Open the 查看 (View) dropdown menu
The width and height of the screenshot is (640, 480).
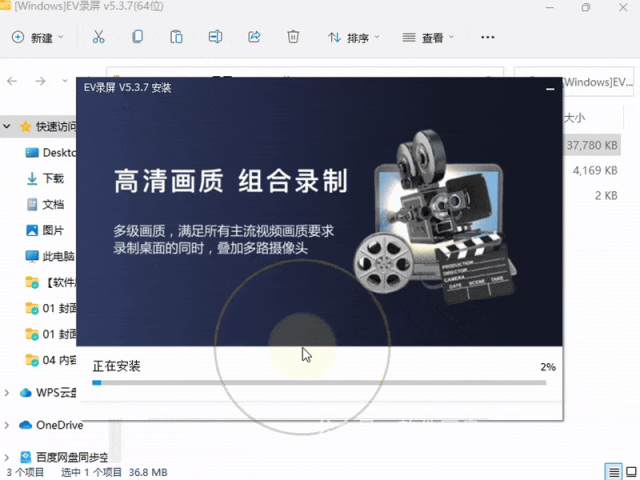[428, 38]
